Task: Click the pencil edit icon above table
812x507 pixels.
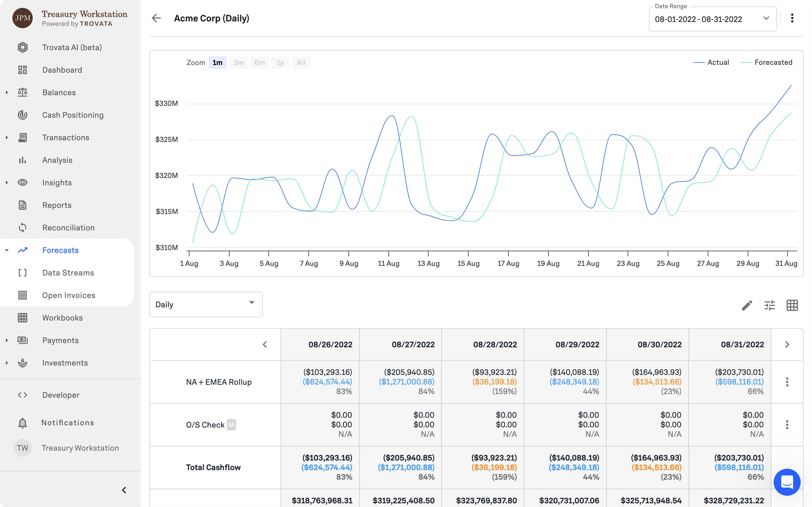Action: 747,305
